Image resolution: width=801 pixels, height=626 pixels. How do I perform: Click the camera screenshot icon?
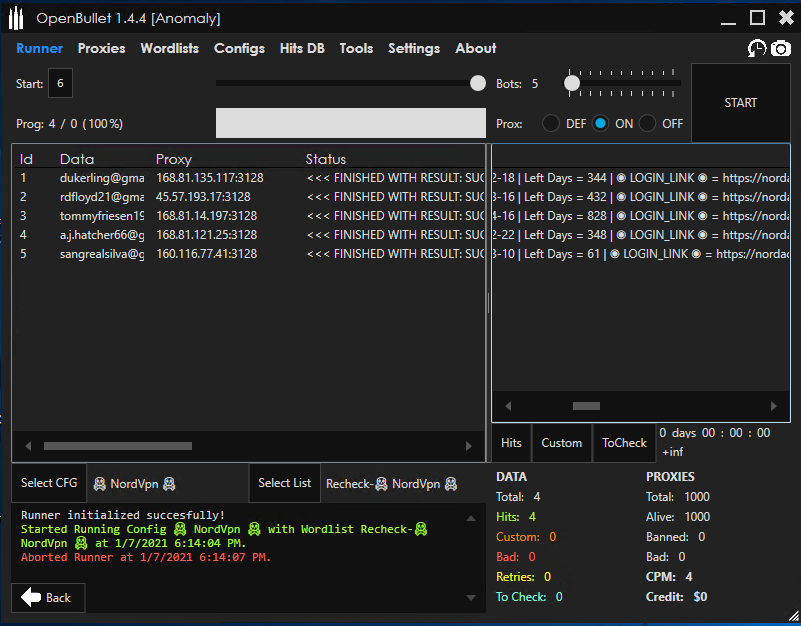pos(780,48)
